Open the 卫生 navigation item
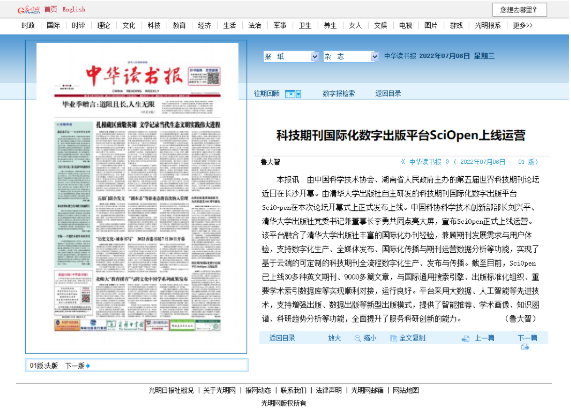The height and width of the screenshot is (410, 571). tap(305, 25)
